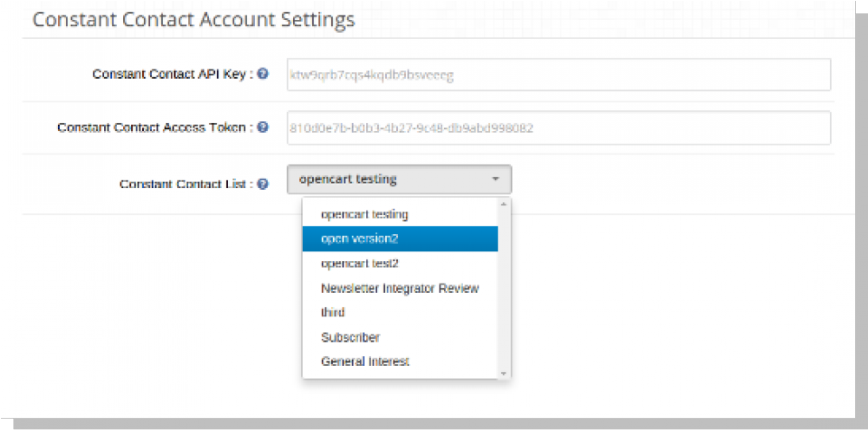Click the 'Constant Contact Account Settings' heading
The width and height of the screenshot is (868, 430).
(x=193, y=17)
